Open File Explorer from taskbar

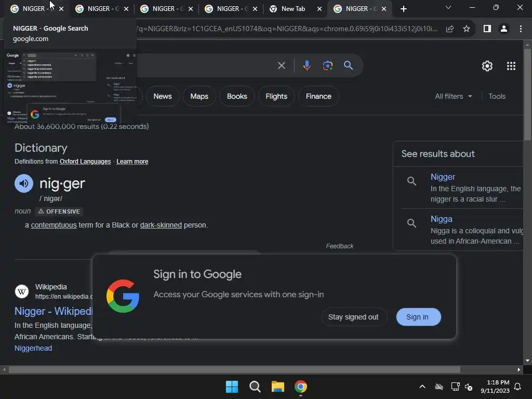(278, 387)
